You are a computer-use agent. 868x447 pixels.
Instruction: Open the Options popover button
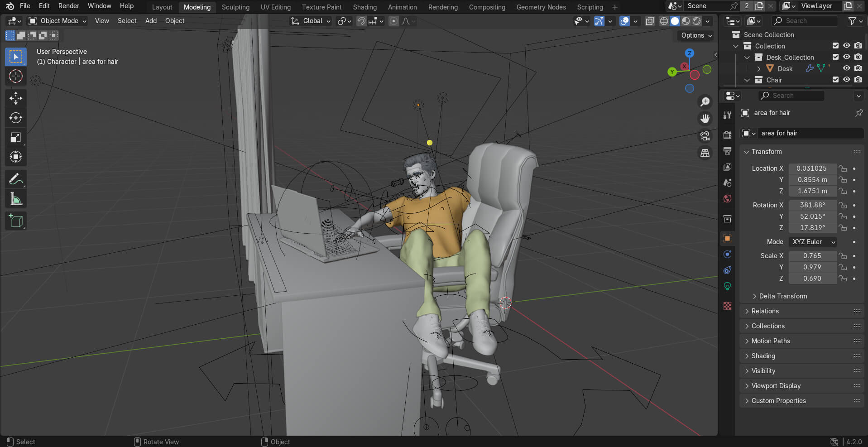[x=696, y=35]
